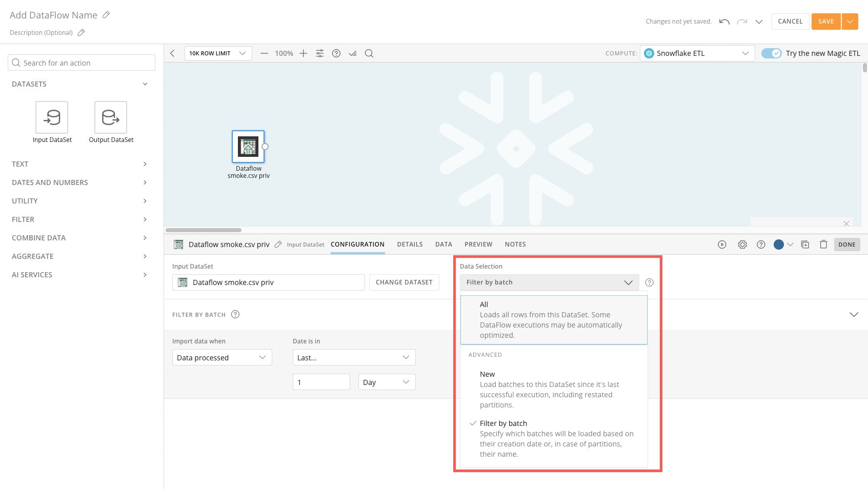868x489 pixels.
Task: Switch to the NOTES tab
Action: (515, 244)
